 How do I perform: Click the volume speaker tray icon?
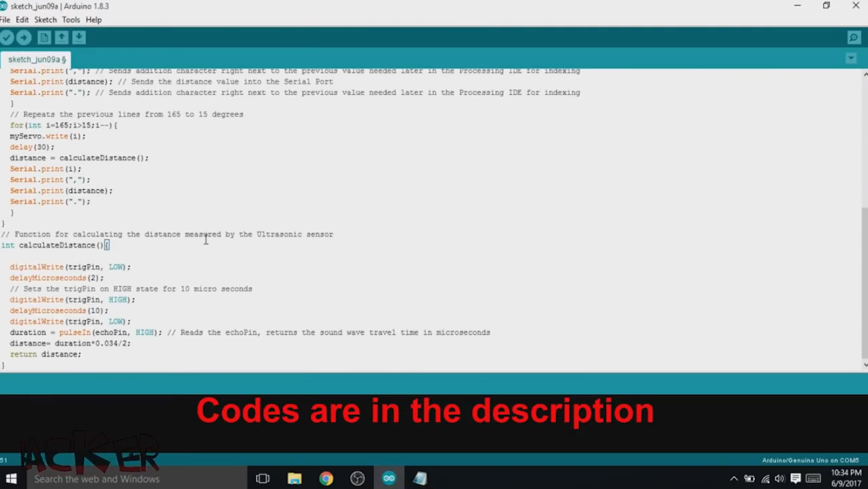click(779, 479)
